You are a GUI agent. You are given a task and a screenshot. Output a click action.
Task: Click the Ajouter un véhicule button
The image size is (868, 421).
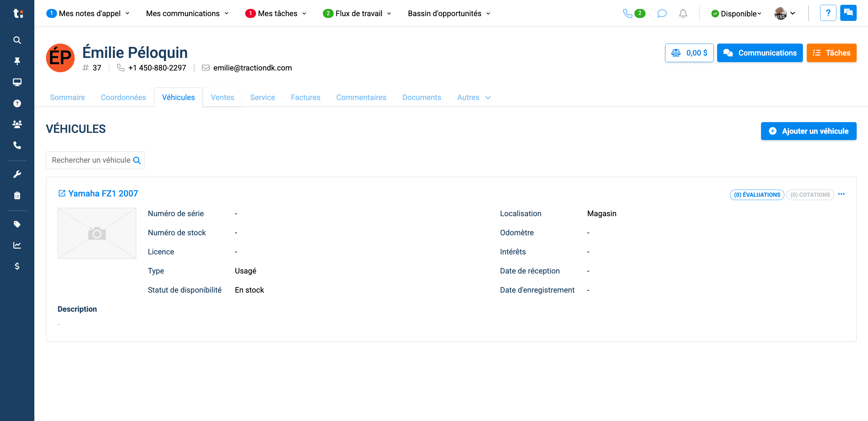(808, 131)
